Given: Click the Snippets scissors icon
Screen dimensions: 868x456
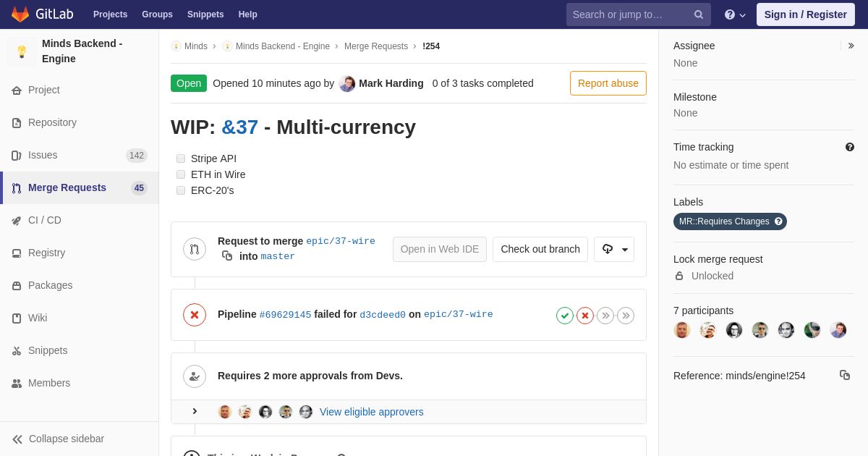Looking at the screenshot, I should click(17, 350).
